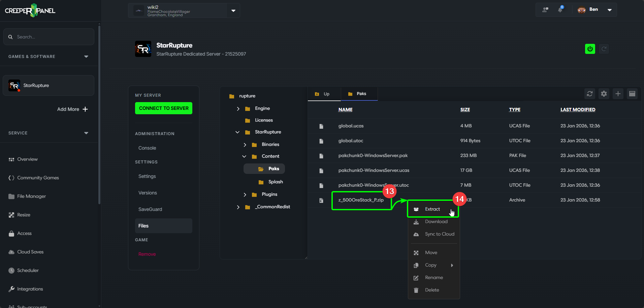Click the server restart icon near the power button

point(604,49)
